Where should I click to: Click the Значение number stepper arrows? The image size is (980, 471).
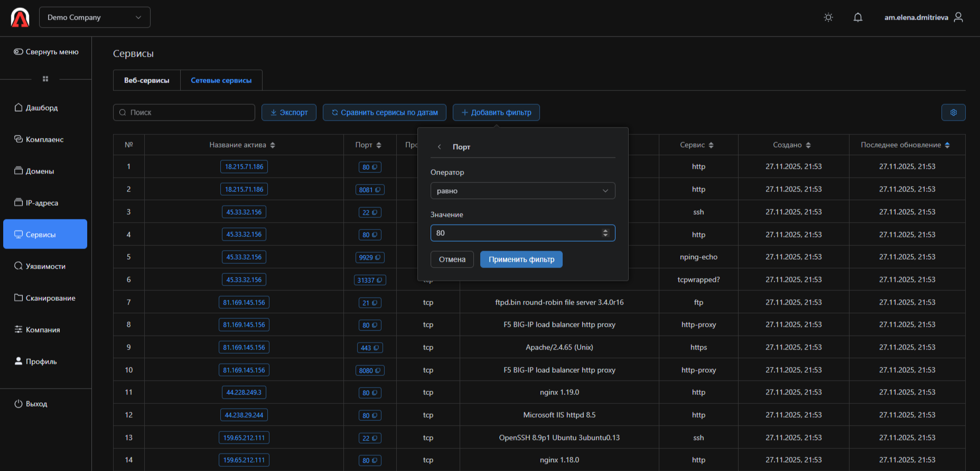pos(605,233)
